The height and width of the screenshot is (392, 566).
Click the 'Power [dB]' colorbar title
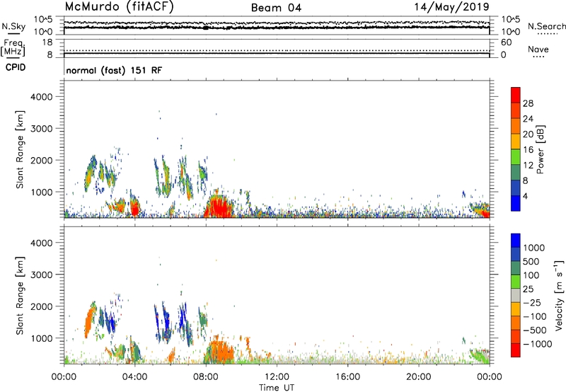[540, 149]
